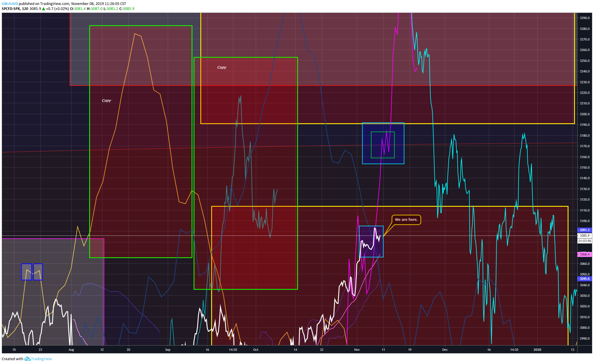Viewport: 594px width, 364px height.
Task: Click the 'Sep' date axis label
Action: coord(168,350)
